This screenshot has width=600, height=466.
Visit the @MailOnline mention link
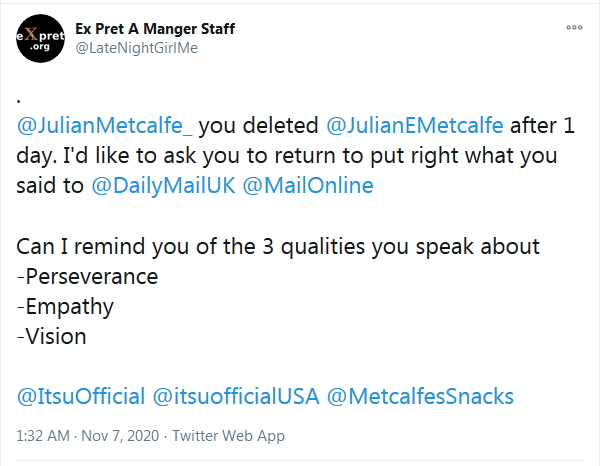pyautogui.click(x=320, y=187)
